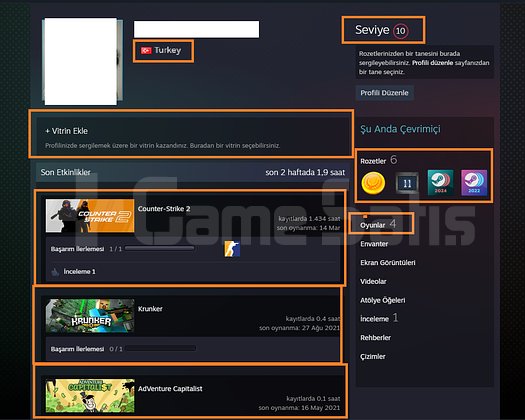
Task: Click Counter-Strike 2 achievement progress bar
Action: (x=159, y=249)
